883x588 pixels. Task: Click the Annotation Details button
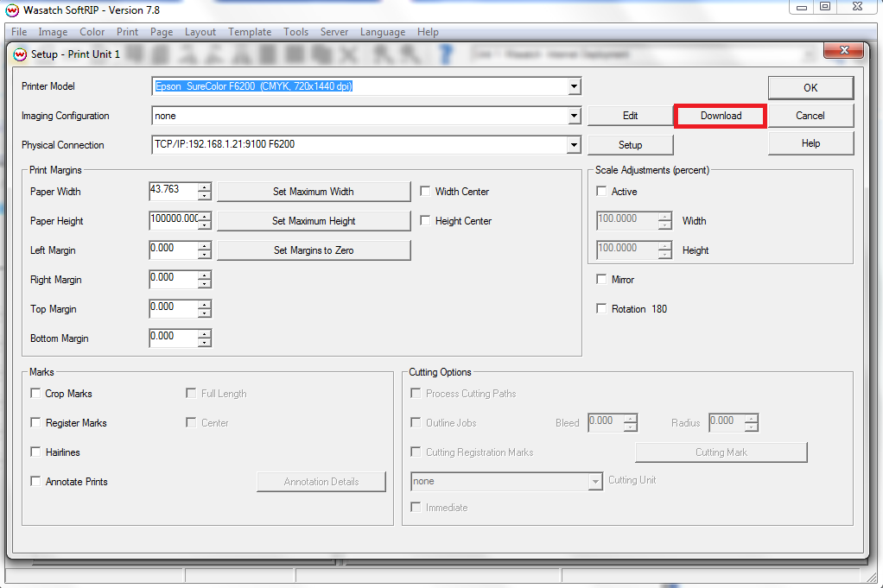(321, 482)
